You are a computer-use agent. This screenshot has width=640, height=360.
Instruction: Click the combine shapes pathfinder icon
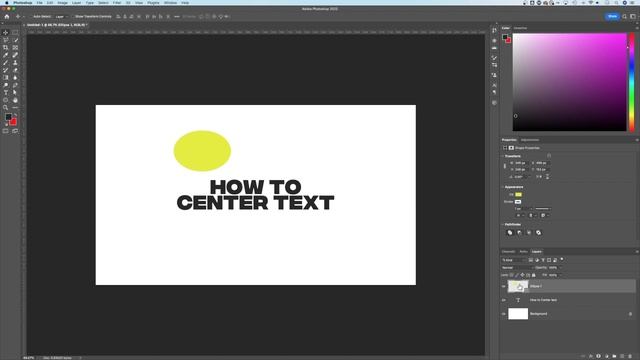tap(510, 233)
